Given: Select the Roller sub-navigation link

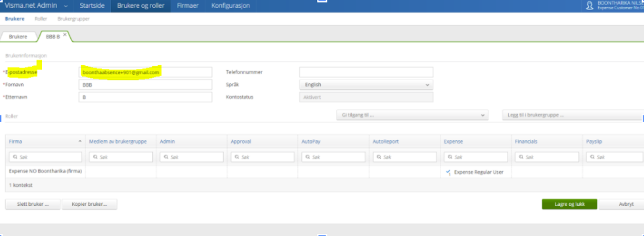Looking at the screenshot, I should tap(41, 19).
